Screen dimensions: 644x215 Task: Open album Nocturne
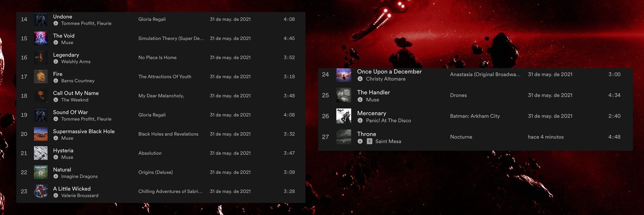coord(461,137)
